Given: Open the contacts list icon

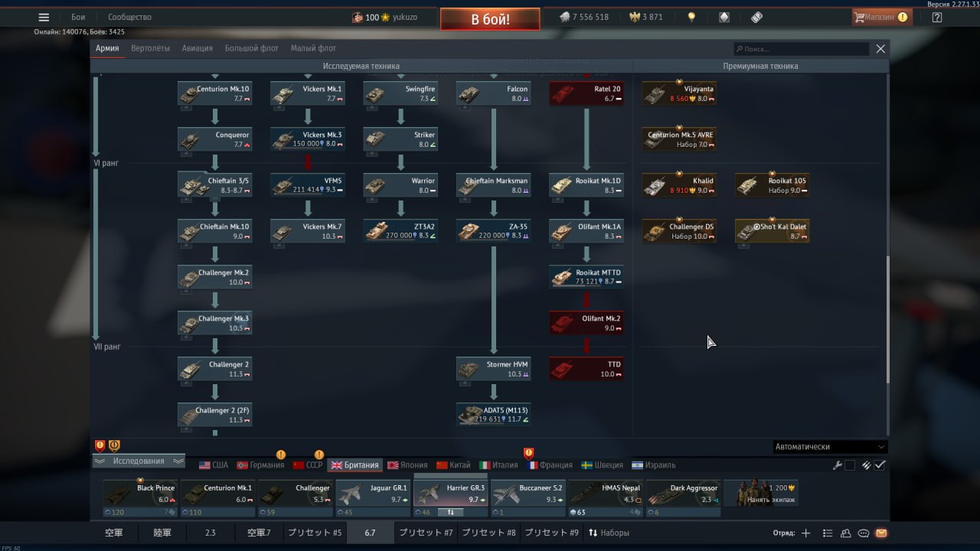Looking at the screenshot, I should click(x=828, y=533).
